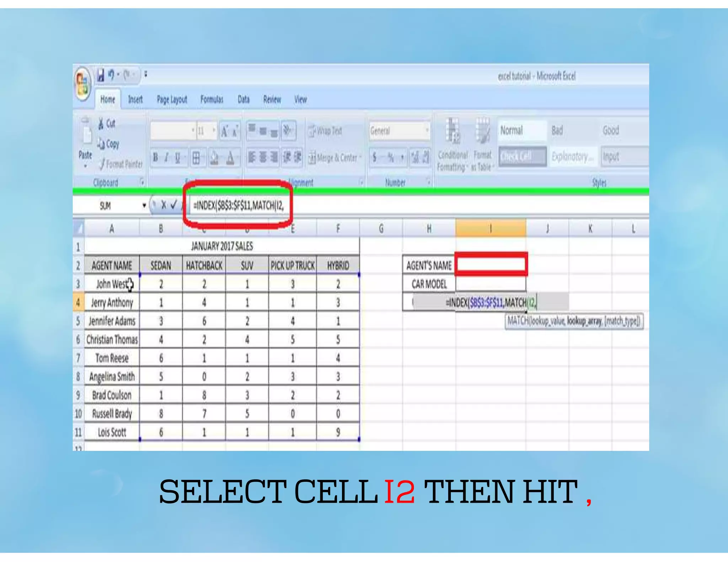Image resolution: width=728 pixels, height=562 pixels.
Task: Open the Borders grid icon
Action: [x=196, y=157]
